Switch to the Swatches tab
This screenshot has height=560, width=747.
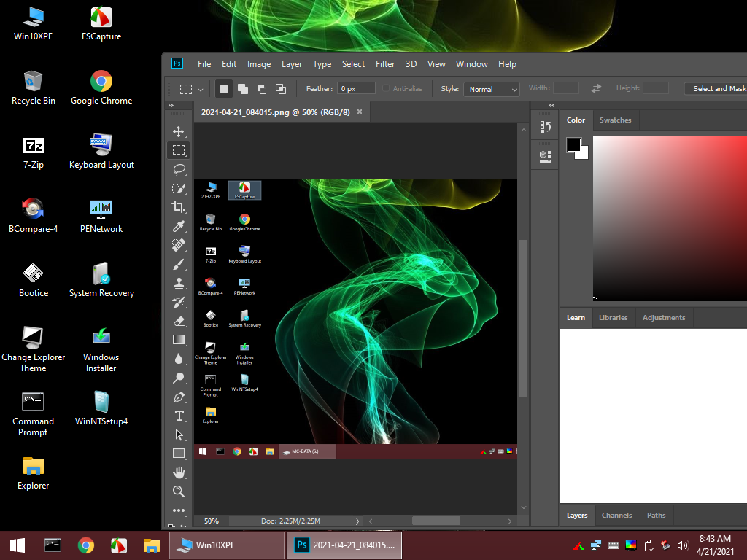tap(615, 120)
